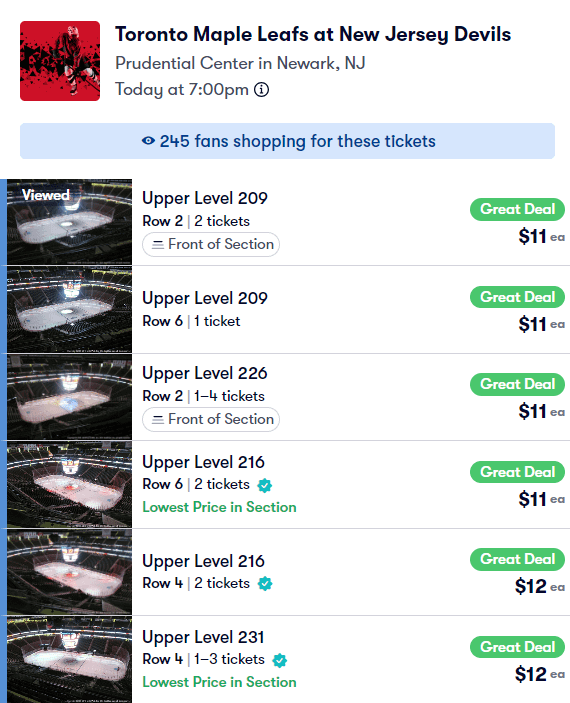This screenshot has height=703, width=570.
Task: Click the verified badge on Upper Level 231 listing
Action: [x=280, y=660]
